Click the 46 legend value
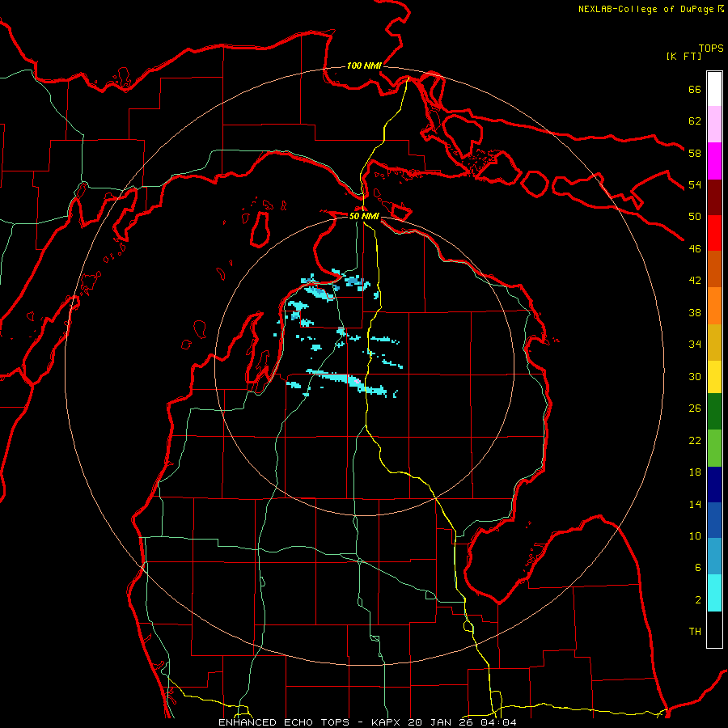Screen dimensions: 728x728 (x=695, y=248)
